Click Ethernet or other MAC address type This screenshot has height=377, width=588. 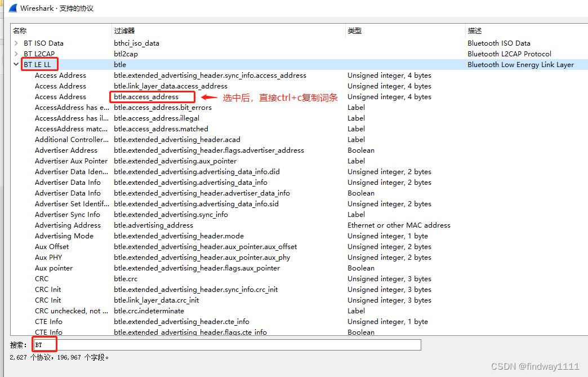399,225
